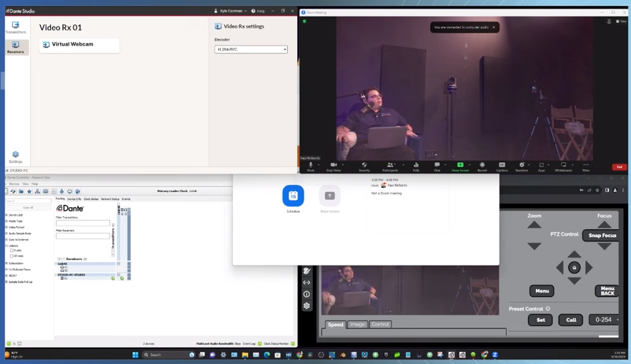
Task: Open Transmitters in Dante Studio sidebar
Action: 16,27
